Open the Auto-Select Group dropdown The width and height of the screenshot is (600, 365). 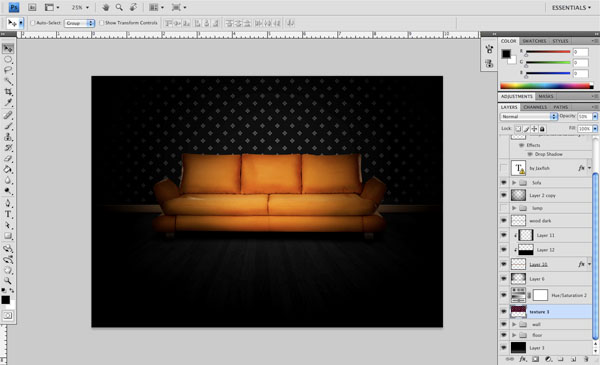[79, 23]
